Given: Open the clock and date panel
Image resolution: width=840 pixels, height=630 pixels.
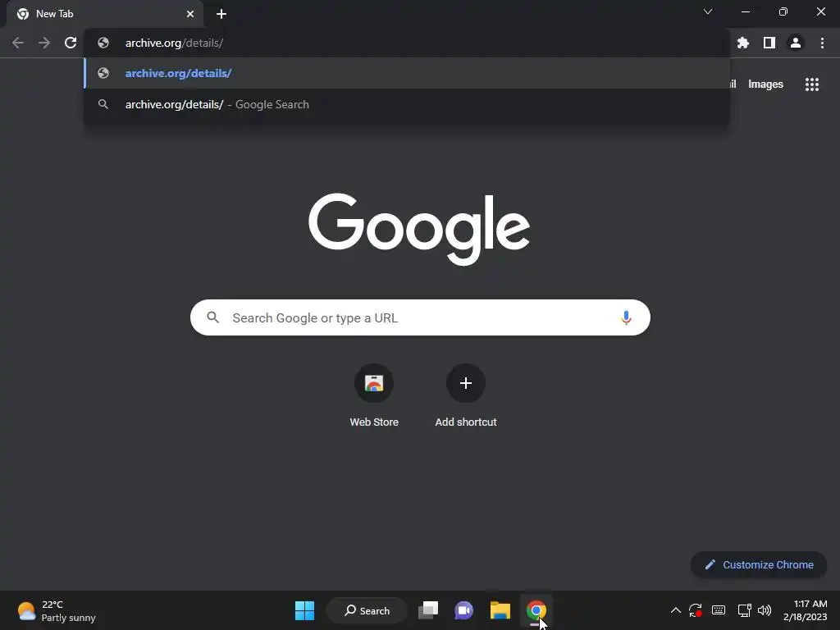Looking at the screenshot, I should [806, 610].
